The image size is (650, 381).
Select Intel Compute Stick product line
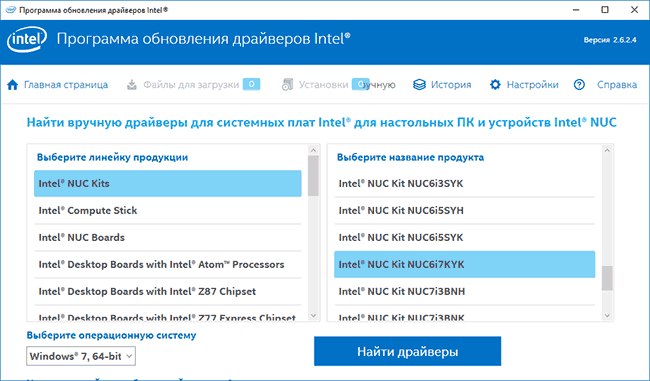167,210
